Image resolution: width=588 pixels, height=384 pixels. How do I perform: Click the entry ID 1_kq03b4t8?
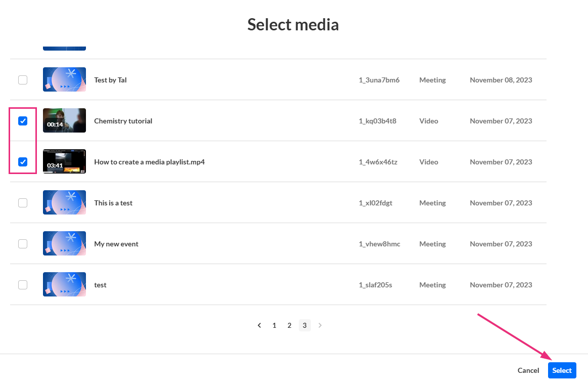[377, 121]
